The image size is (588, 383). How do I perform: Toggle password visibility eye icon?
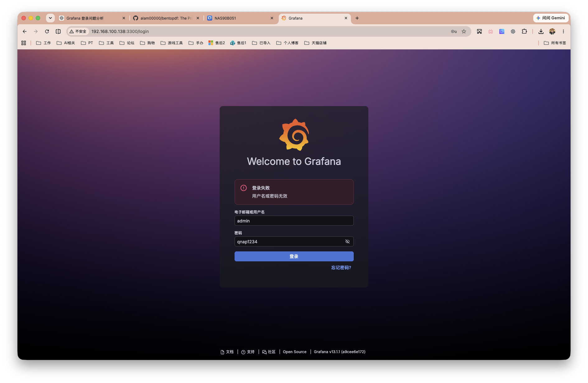click(x=348, y=241)
